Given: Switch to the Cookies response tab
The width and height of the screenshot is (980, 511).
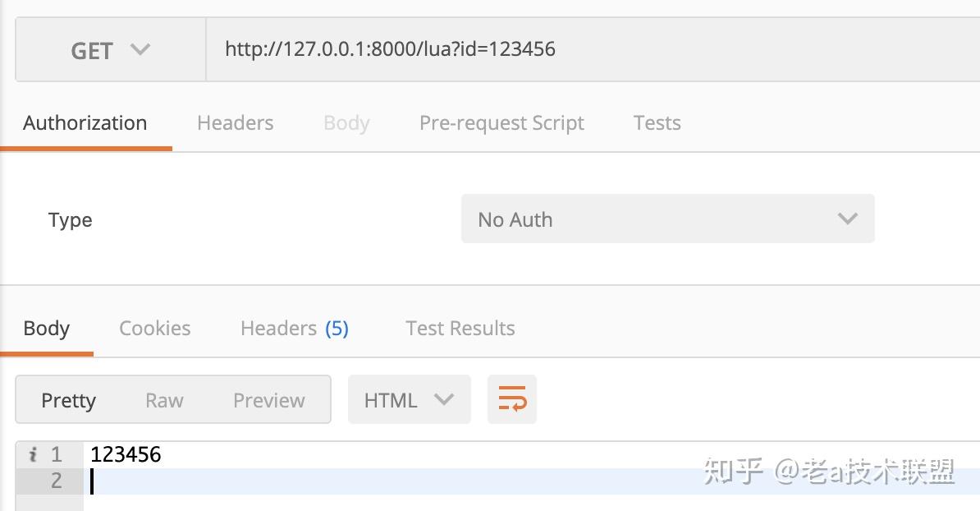Looking at the screenshot, I should click(x=154, y=328).
